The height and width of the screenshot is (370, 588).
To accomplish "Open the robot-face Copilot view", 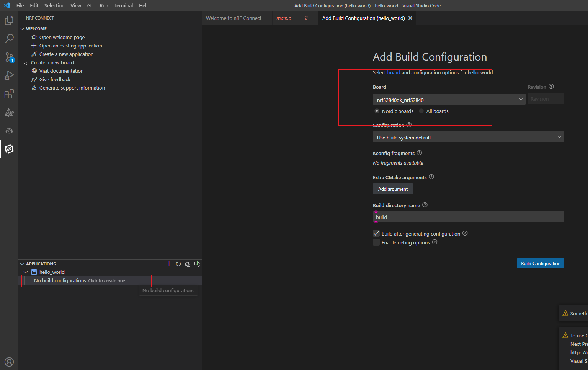I will (9, 131).
